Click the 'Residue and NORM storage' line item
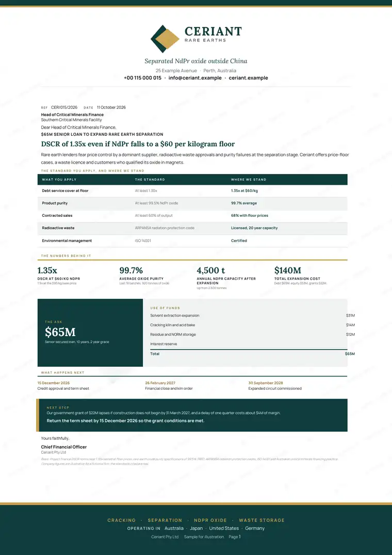The image size is (392, 555). tap(173, 335)
